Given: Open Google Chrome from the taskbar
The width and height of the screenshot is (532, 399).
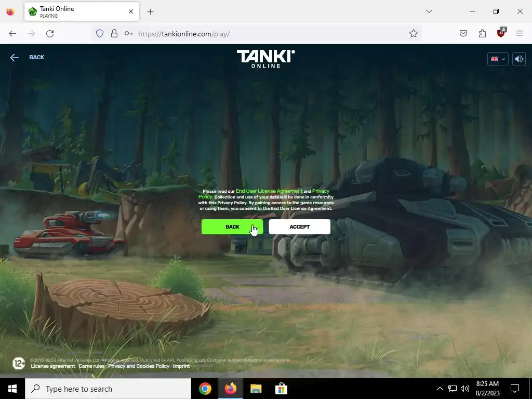Looking at the screenshot, I should (x=205, y=389).
